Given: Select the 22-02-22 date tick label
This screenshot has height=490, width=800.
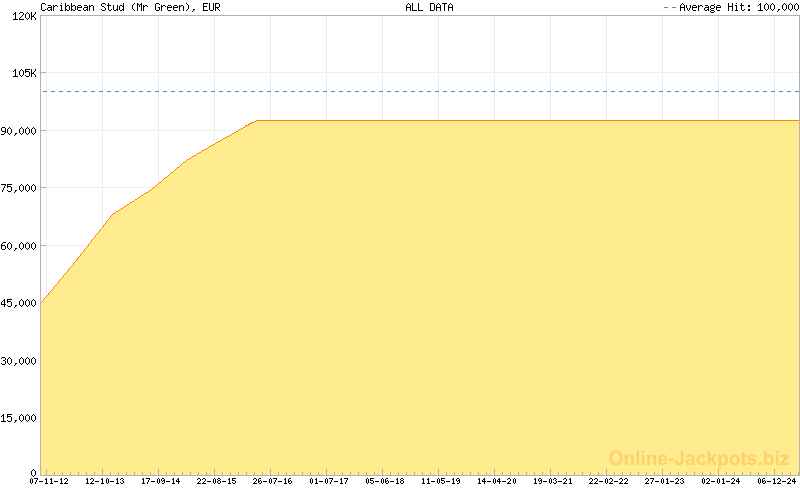Looking at the screenshot, I should click(x=609, y=481).
